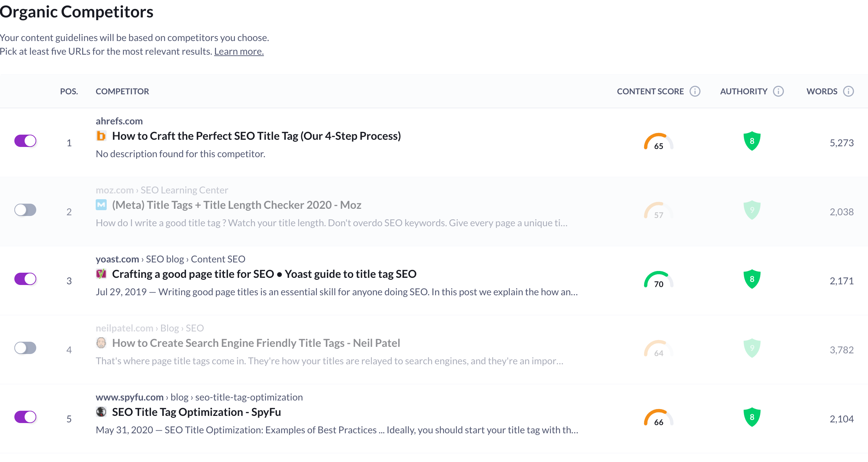The height and width of the screenshot is (462, 868).
Task: Click the COMPETITOR column header
Action: (x=122, y=91)
